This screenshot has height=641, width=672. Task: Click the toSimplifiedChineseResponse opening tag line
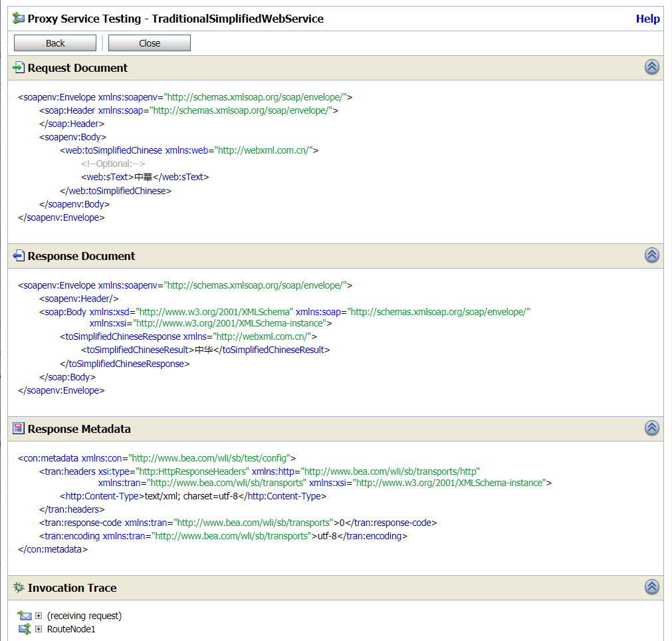click(189, 336)
